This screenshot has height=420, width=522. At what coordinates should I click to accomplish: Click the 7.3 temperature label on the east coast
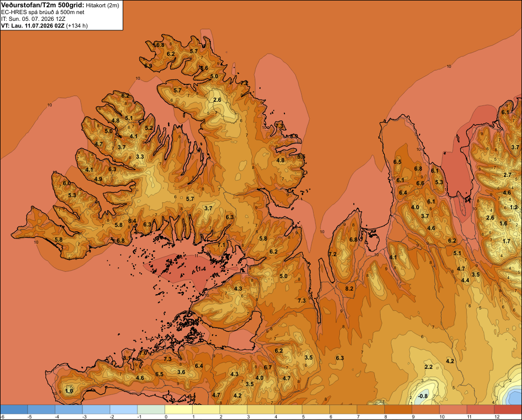pos(302,301)
